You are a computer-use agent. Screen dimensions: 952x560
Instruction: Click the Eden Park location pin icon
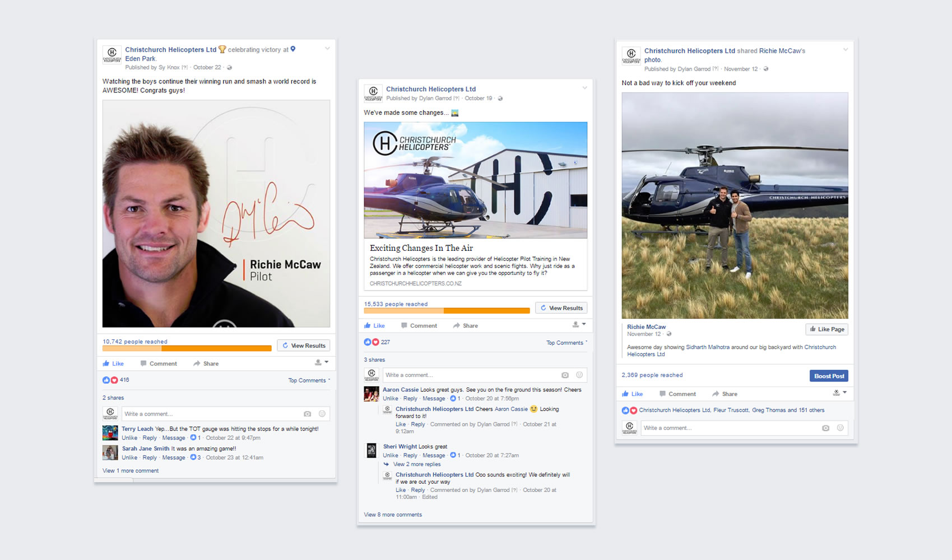tap(292, 49)
